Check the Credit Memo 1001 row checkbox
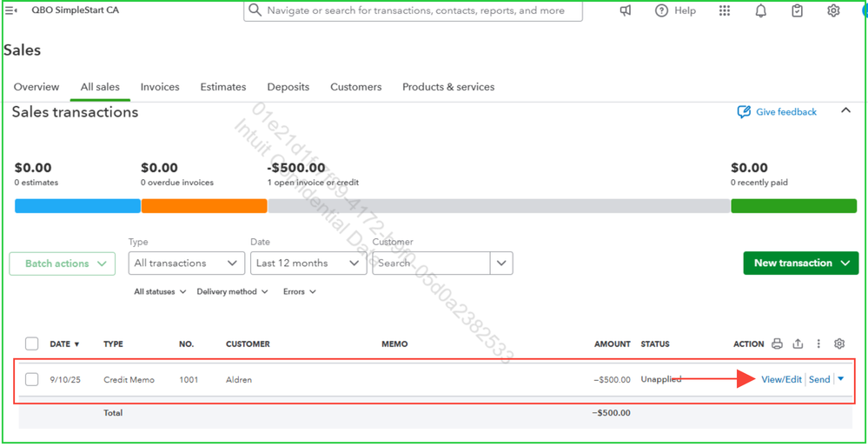 (31, 379)
